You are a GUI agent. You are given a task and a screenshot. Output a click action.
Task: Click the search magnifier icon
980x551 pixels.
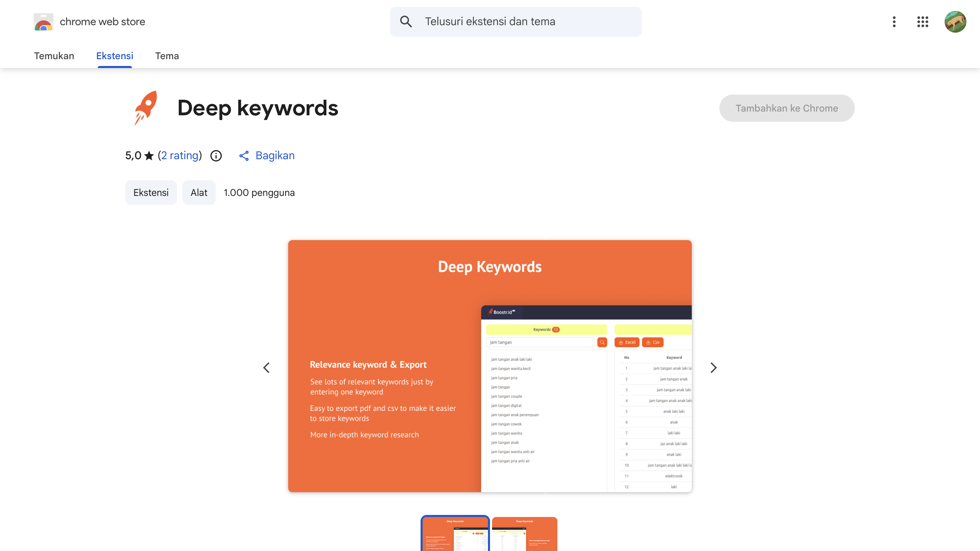[406, 22]
